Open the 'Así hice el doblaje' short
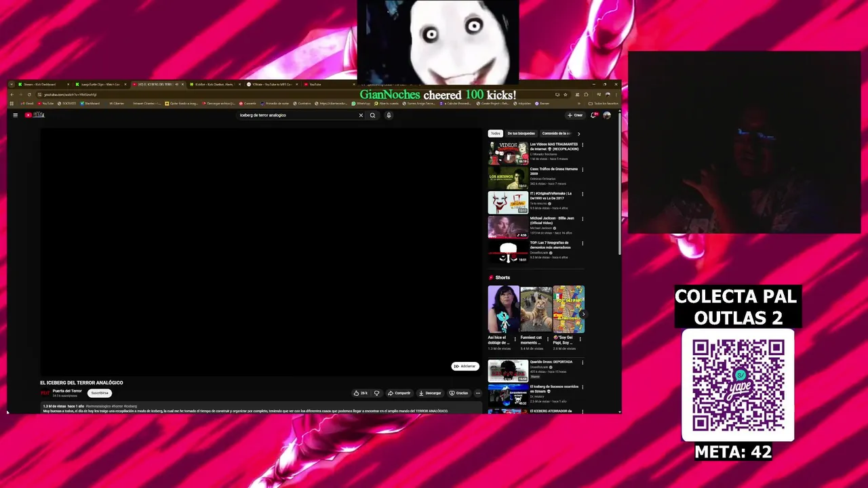868x488 pixels. pos(504,309)
